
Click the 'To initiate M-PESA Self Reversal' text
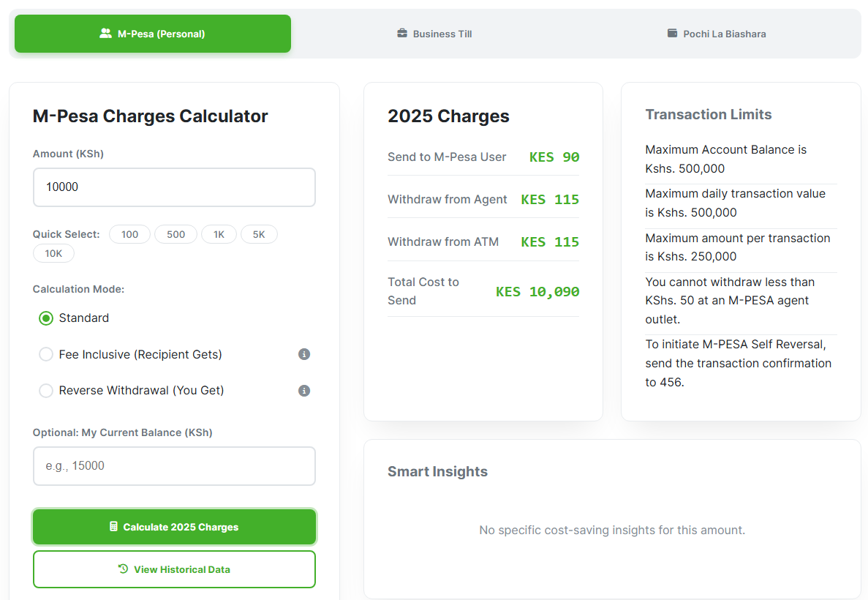(738, 364)
